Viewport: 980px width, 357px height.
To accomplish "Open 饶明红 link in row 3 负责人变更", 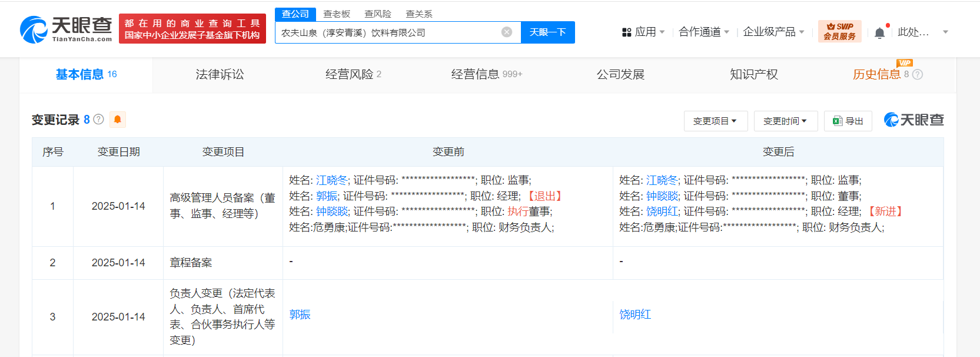I will (x=635, y=315).
